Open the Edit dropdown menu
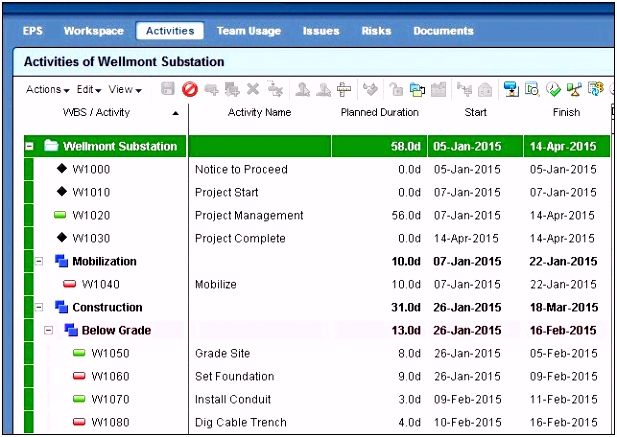The width and height of the screenshot is (617, 437). click(x=89, y=90)
